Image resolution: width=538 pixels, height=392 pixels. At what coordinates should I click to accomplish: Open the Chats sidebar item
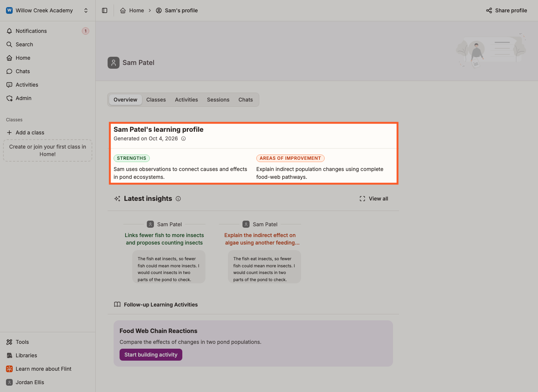(x=47, y=71)
